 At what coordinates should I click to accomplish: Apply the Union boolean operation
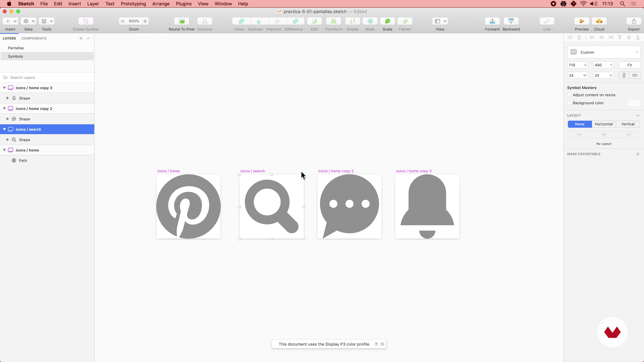241,21
